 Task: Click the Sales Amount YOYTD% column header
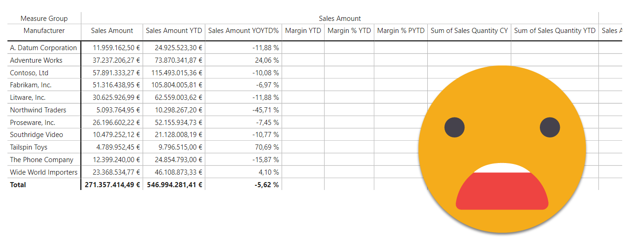(x=243, y=31)
